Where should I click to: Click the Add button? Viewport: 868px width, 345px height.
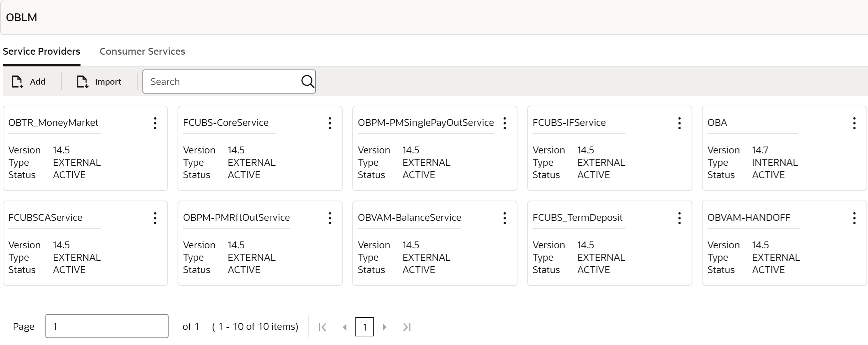click(29, 82)
